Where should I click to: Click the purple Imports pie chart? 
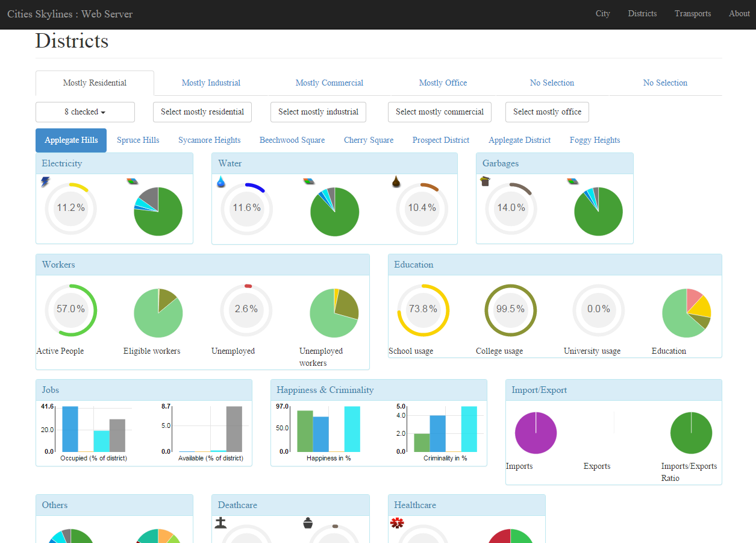click(x=536, y=433)
